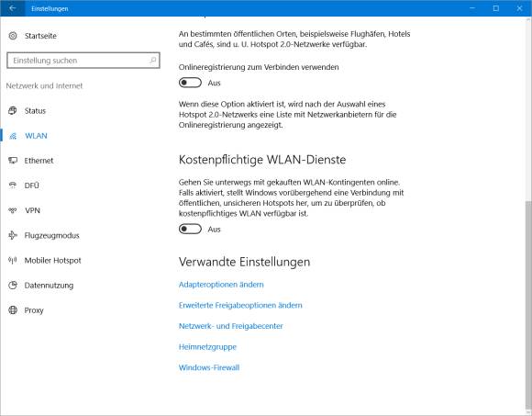Enable the Kostenpflichtige WLAN-Dienste switch
Screen dimensions: 532x416
190,230
